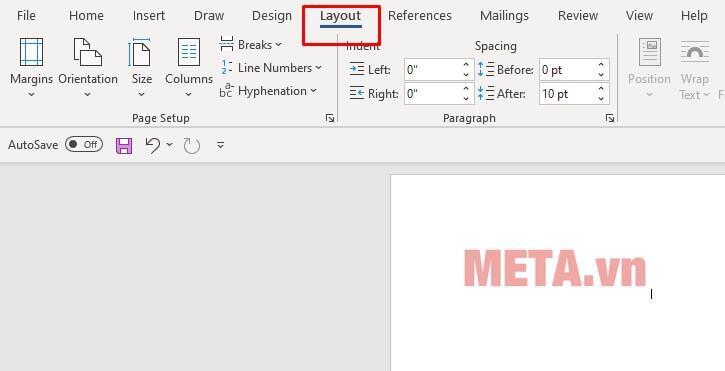The image size is (725, 371).
Task: Click the Margins dropdown chevron
Action: coord(31,94)
